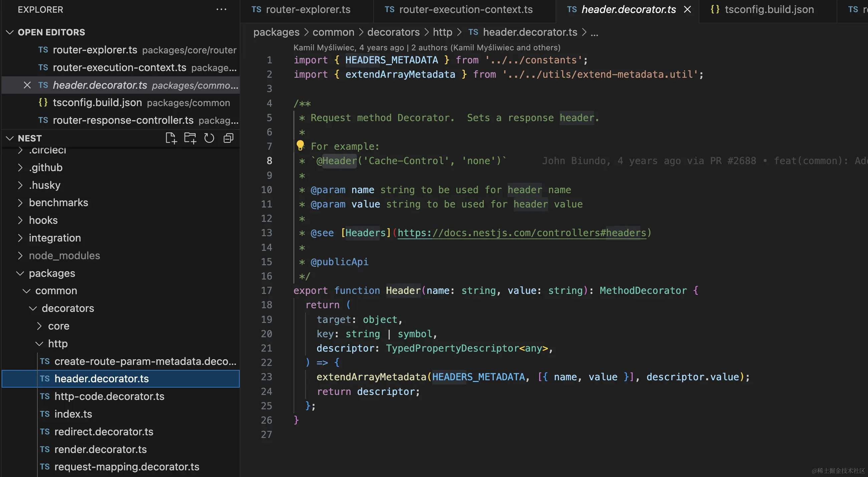Close the header.decorator.ts editor tab
This screenshot has width=868, height=477.
[687, 9]
